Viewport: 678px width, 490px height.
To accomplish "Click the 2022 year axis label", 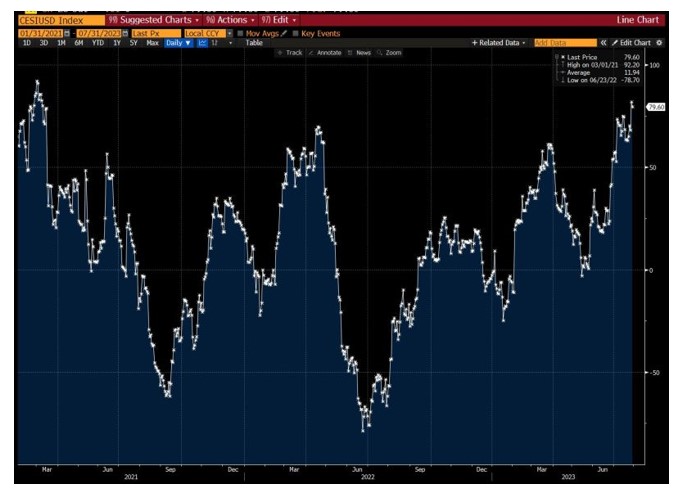I will pyautogui.click(x=368, y=477).
